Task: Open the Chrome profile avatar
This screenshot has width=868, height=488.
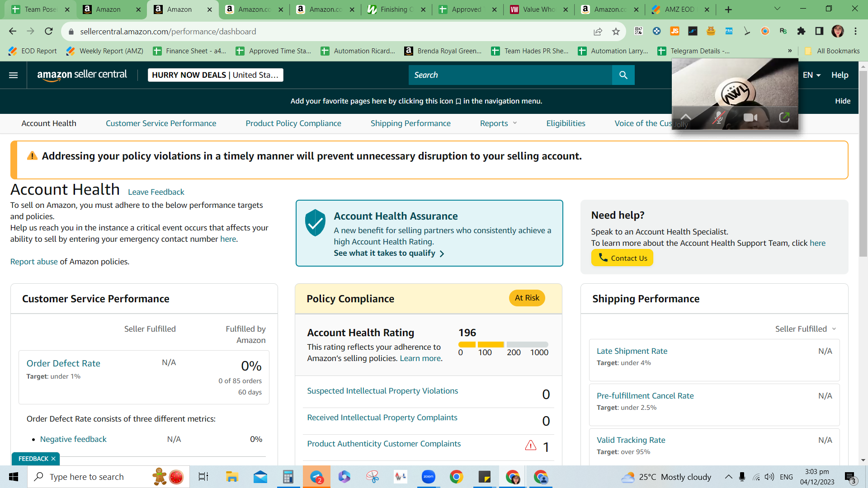Action: click(837, 31)
